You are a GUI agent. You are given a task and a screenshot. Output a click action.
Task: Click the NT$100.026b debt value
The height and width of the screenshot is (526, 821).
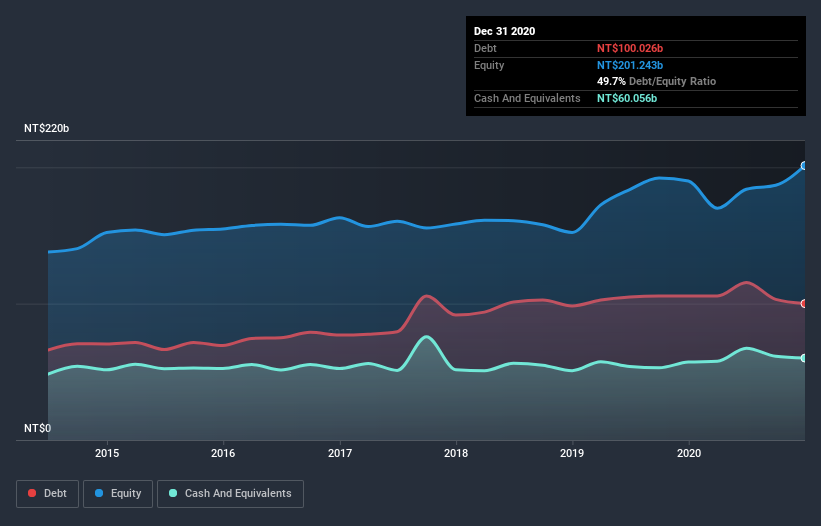point(630,48)
